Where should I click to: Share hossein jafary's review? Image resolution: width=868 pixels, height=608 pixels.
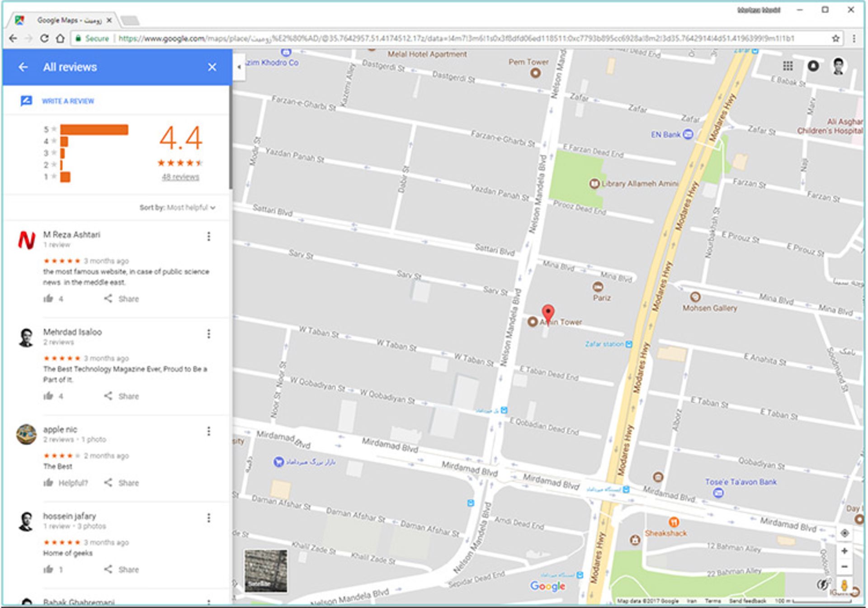tap(122, 570)
